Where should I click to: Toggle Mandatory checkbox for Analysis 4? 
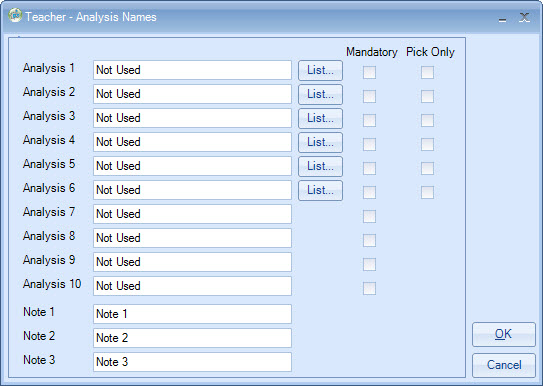pos(369,144)
